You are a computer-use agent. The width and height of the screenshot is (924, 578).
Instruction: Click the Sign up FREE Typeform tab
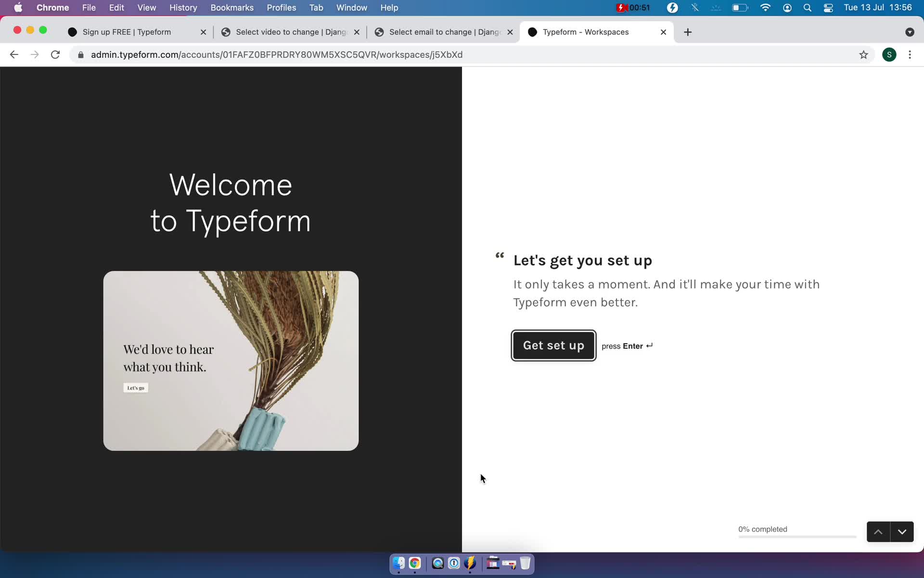(128, 31)
